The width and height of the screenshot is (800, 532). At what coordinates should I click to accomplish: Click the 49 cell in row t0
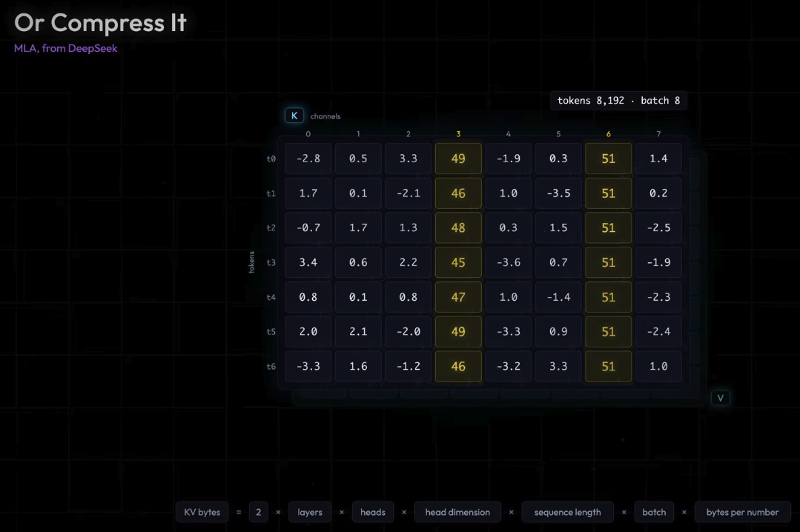(458, 159)
